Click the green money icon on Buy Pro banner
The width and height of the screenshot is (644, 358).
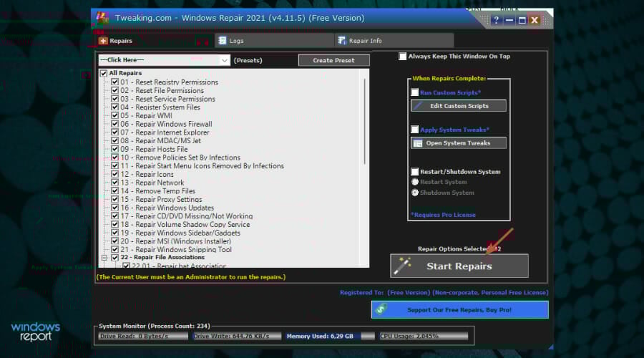381,309
